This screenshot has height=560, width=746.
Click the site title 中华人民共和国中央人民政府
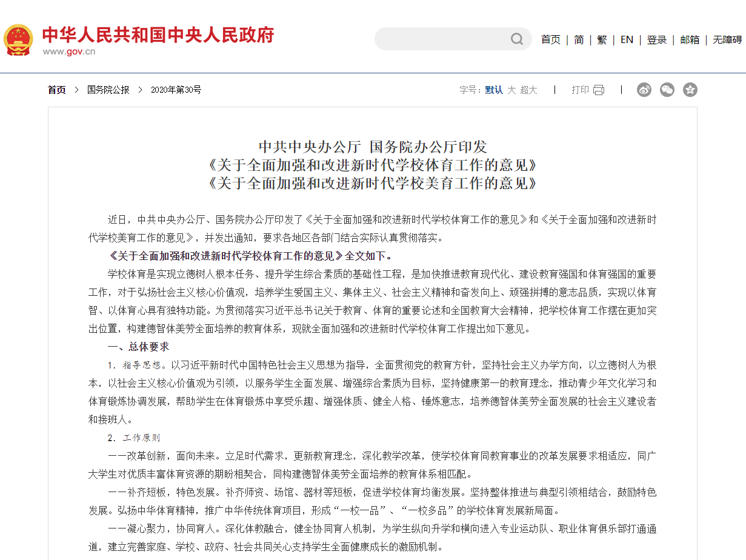coord(158,34)
